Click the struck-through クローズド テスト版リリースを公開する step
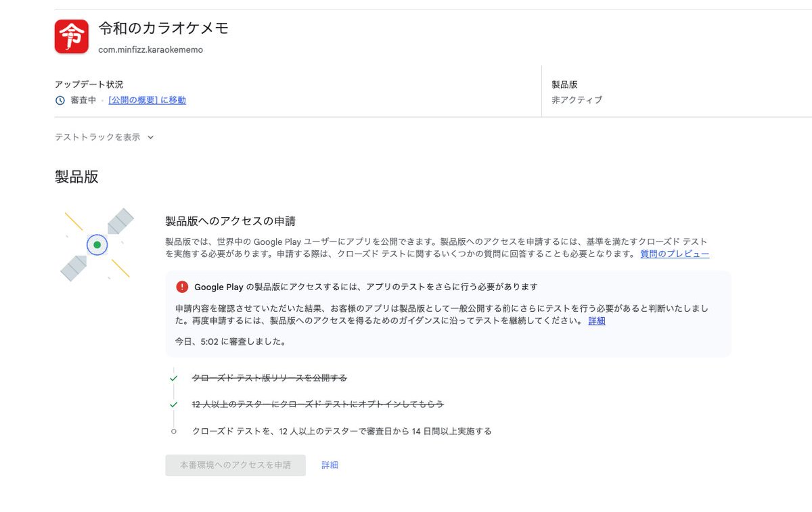 coord(269,378)
